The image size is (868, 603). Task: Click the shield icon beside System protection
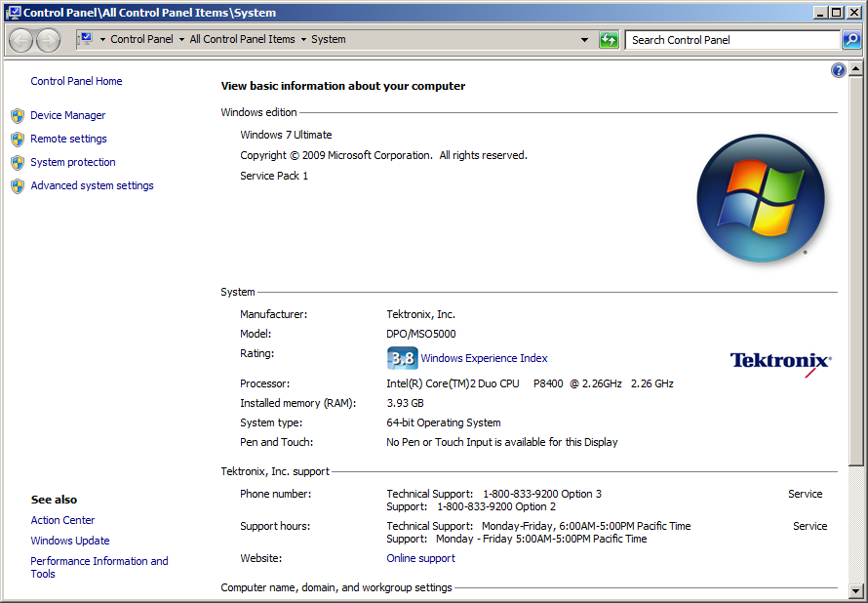18,162
